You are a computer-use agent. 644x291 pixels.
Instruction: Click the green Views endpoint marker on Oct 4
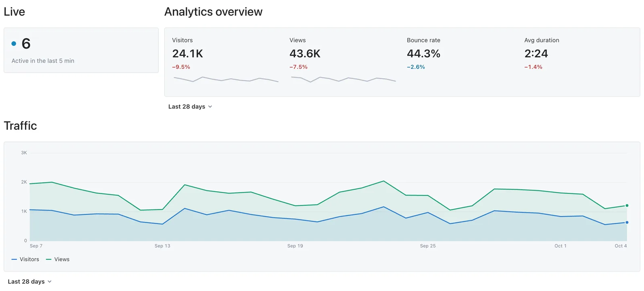(x=627, y=205)
